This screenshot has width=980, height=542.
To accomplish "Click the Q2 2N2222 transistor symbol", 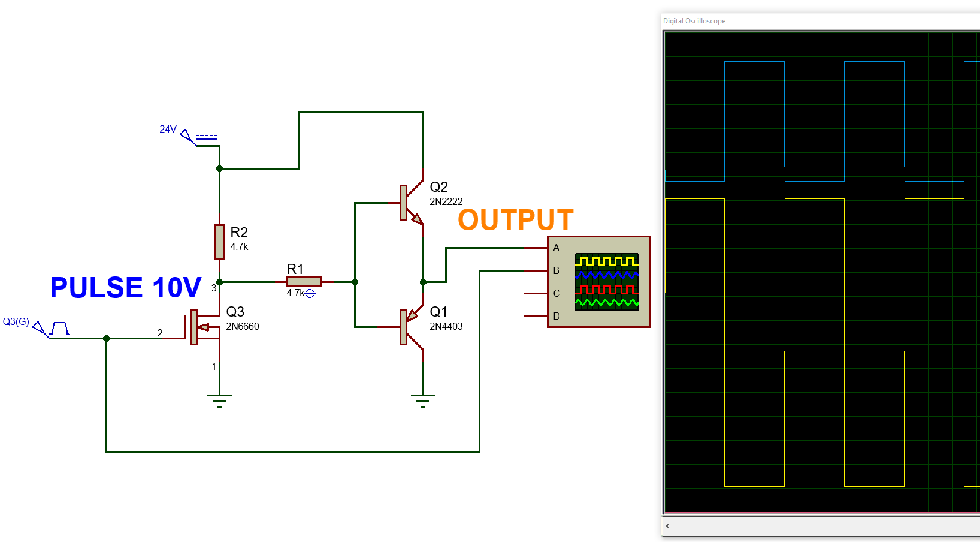I will tap(410, 204).
